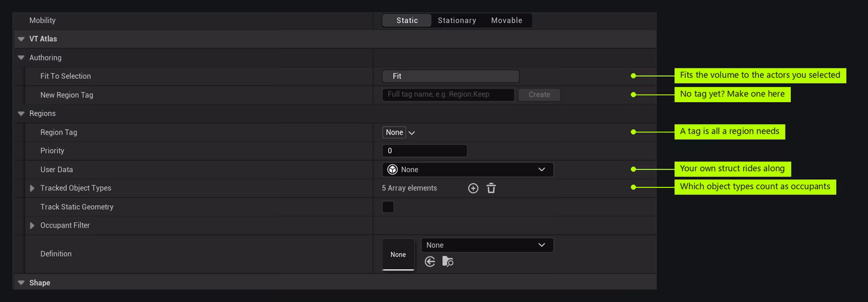Set Mobility to Movable
Image resolution: width=868 pixels, height=302 pixels.
507,21
